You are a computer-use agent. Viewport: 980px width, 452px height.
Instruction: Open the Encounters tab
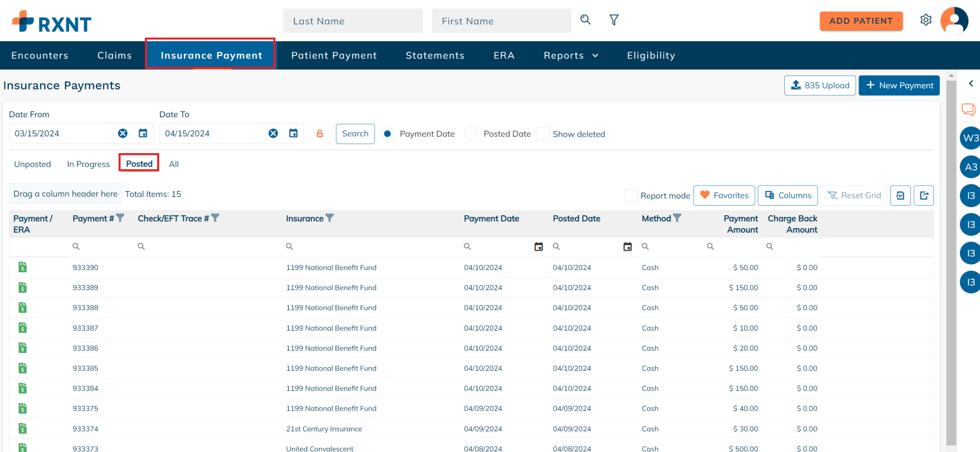coord(40,55)
